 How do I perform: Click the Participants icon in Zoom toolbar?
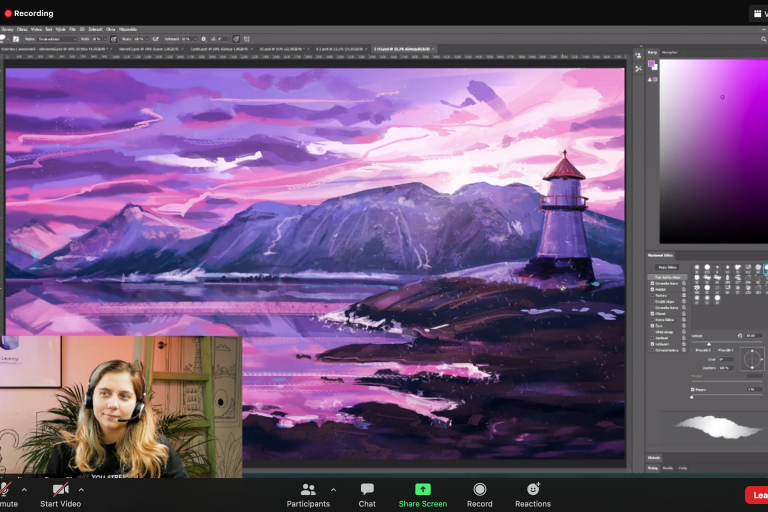pyautogui.click(x=308, y=489)
